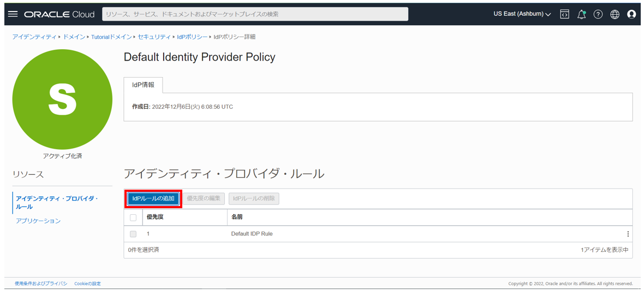The width and height of the screenshot is (644, 294).
Task: Expand the US East (Ashburn) region dropdown
Action: [522, 14]
